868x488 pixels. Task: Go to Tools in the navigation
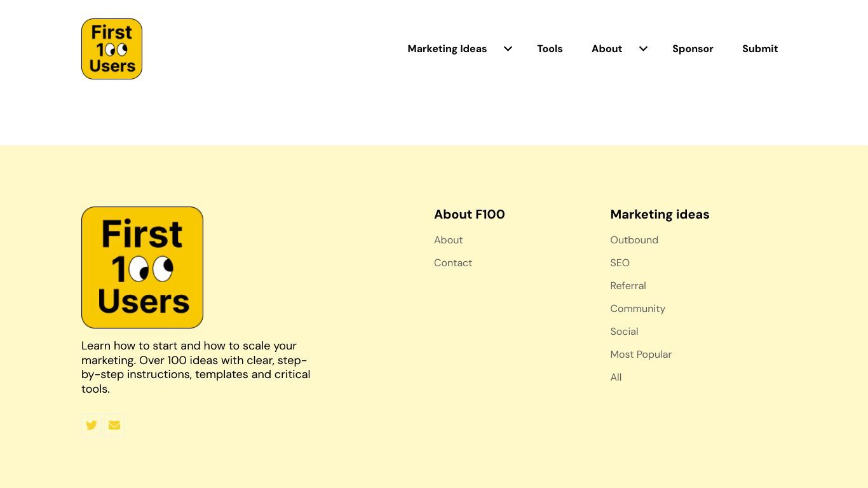tap(550, 49)
